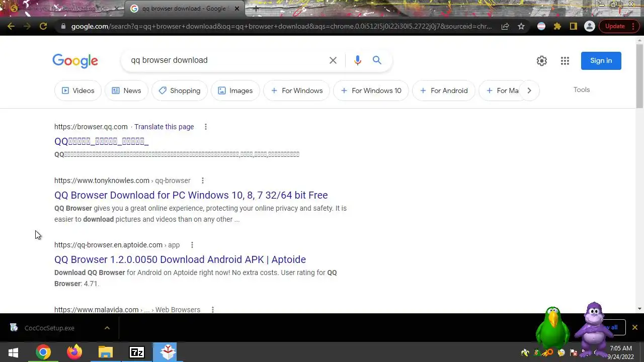Clear the search query with X

pyautogui.click(x=333, y=60)
